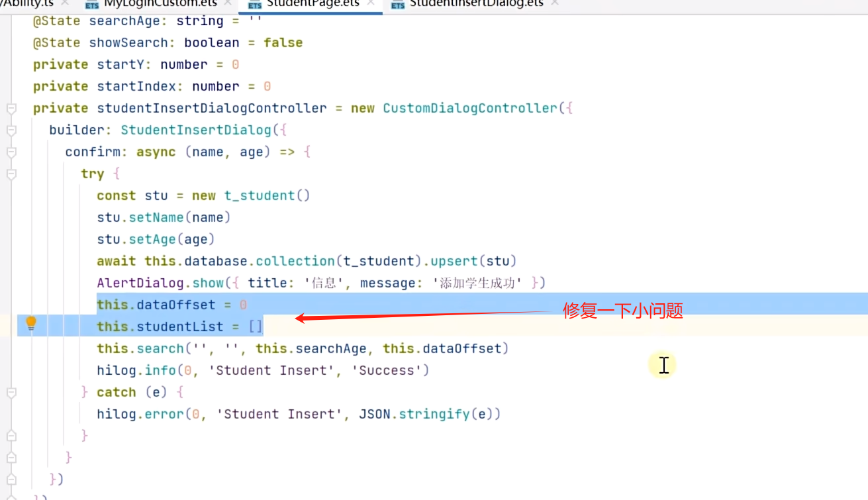Click the (name, age) parameter list
This screenshot has height=500, width=868.
click(x=228, y=152)
